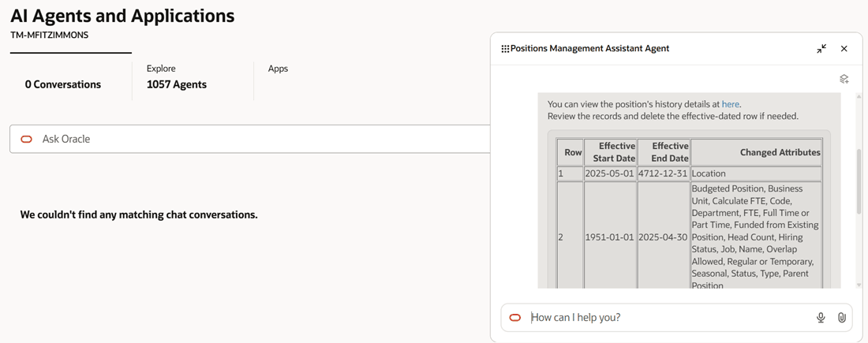Click the 'Effective End Date' column header
Viewport: 868px width, 343px height.
(x=663, y=152)
